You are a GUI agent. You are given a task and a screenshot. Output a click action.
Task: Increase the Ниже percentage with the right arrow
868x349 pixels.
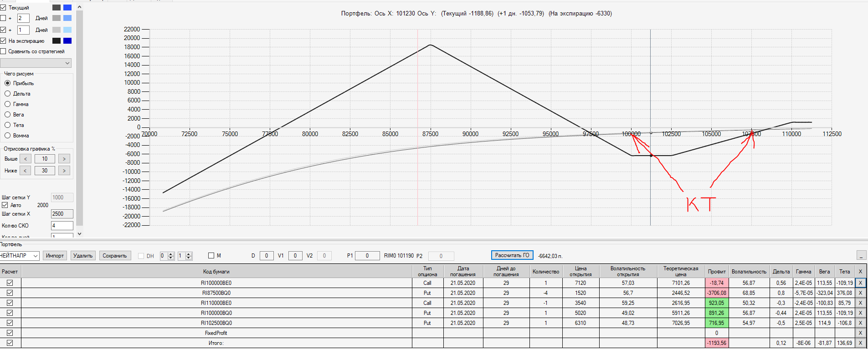click(x=64, y=171)
